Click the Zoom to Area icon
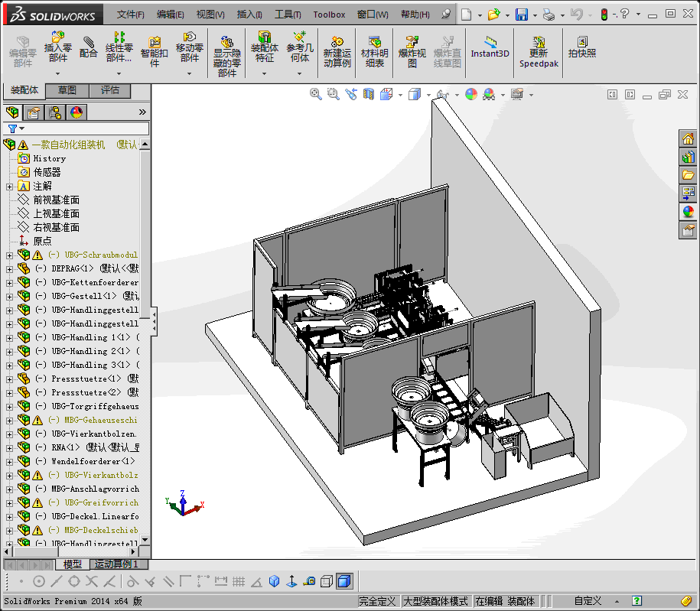The height and width of the screenshot is (611, 700). point(333,94)
